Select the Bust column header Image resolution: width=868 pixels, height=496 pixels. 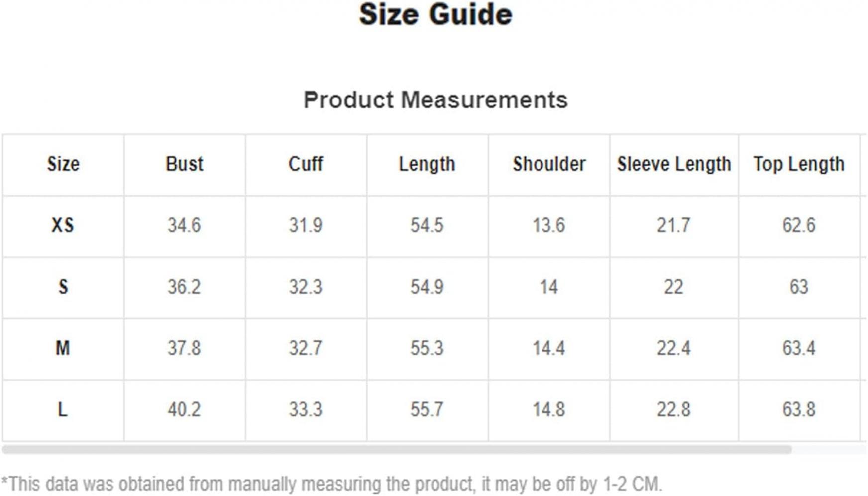point(184,164)
